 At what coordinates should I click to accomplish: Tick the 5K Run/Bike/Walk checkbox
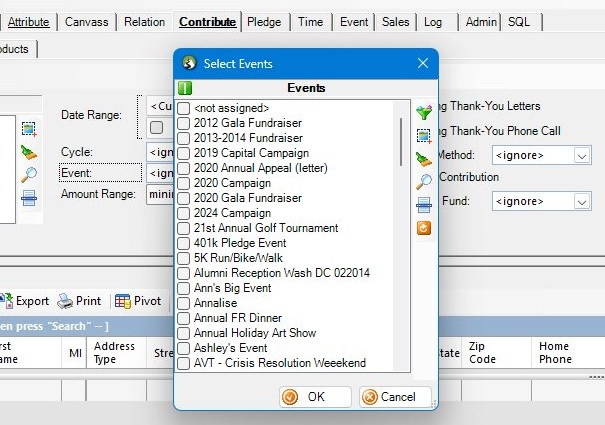pos(184,258)
